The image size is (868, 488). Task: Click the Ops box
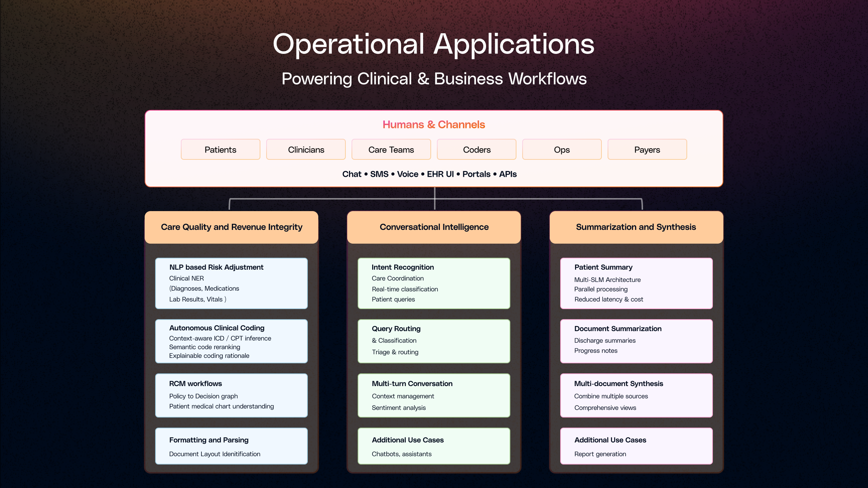(x=562, y=149)
